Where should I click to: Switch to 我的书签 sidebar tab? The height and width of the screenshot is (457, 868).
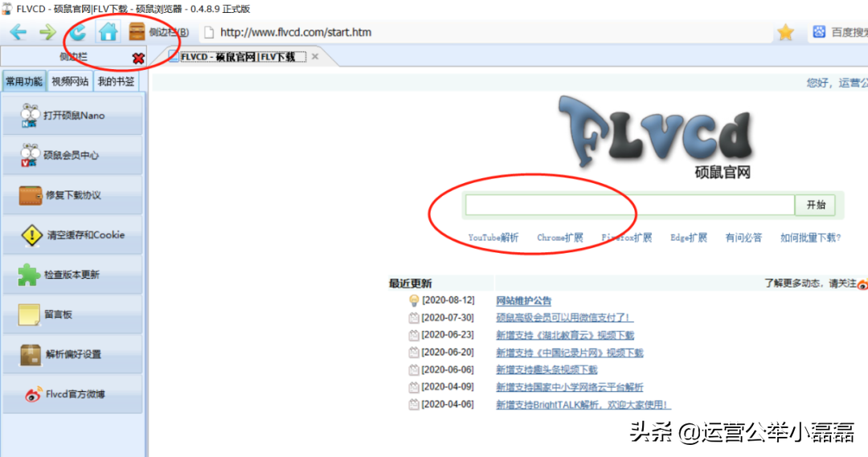point(116,81)
